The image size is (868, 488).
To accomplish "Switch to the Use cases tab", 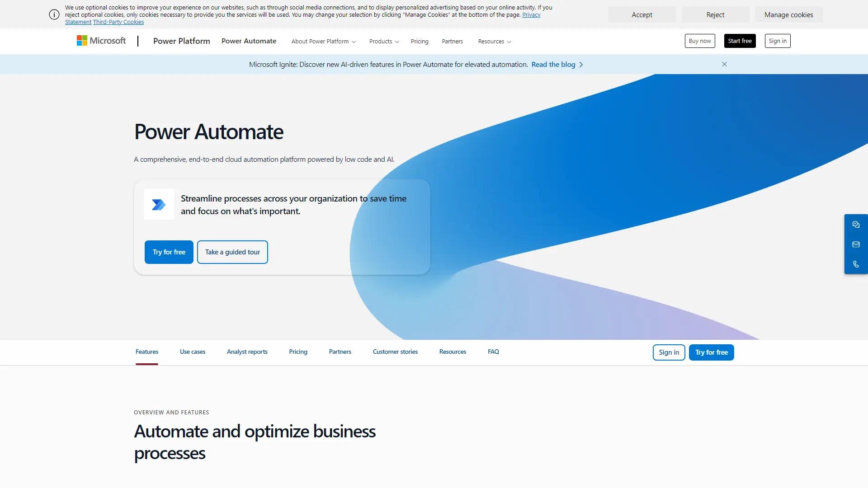I will 192,352.
